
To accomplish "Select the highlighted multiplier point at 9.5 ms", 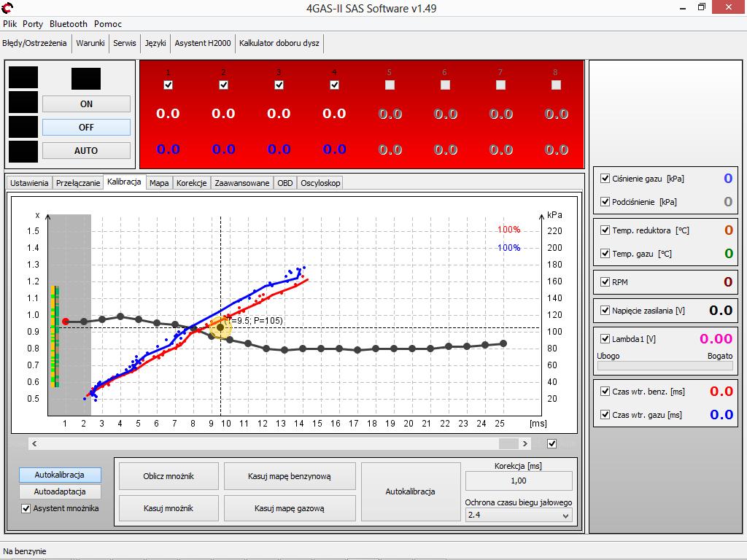I will click(x=220, y=327).
